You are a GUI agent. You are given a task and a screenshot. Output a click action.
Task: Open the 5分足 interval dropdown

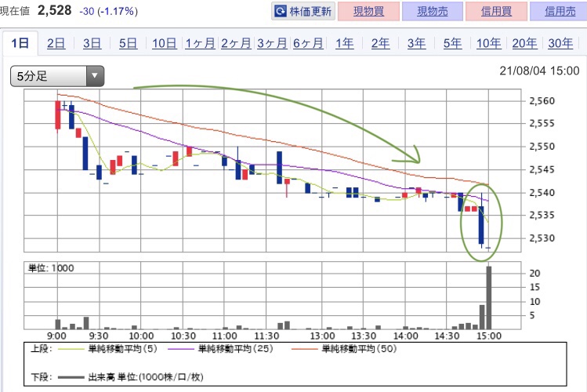click(57, 76)
